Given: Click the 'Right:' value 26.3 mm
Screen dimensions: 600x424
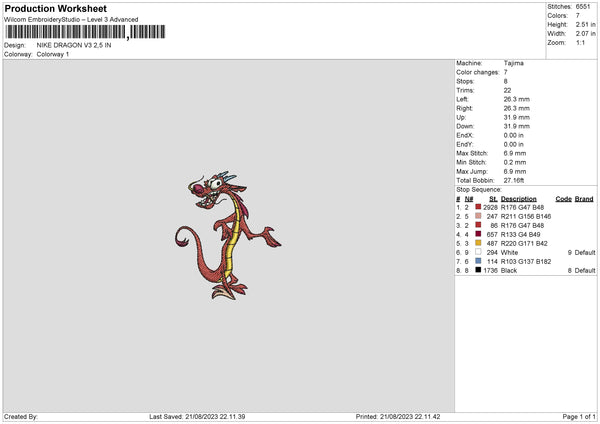Looking at the screenshot, I should (517, 108).
